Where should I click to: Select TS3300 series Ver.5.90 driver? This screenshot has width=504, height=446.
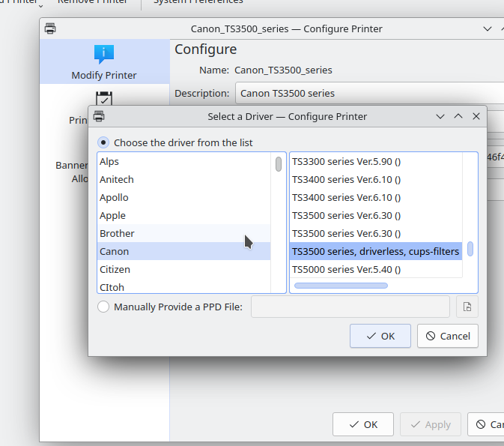346,161
